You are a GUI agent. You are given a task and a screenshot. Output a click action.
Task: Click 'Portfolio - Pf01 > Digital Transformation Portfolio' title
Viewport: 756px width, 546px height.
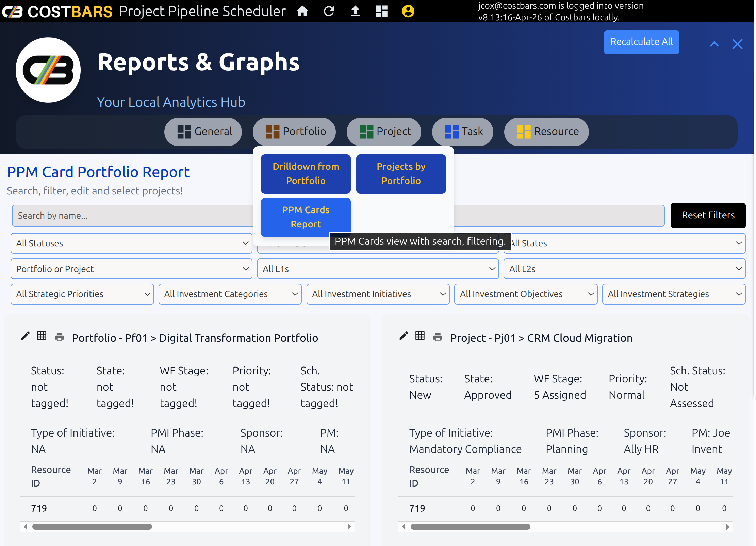tap(195, 338)
